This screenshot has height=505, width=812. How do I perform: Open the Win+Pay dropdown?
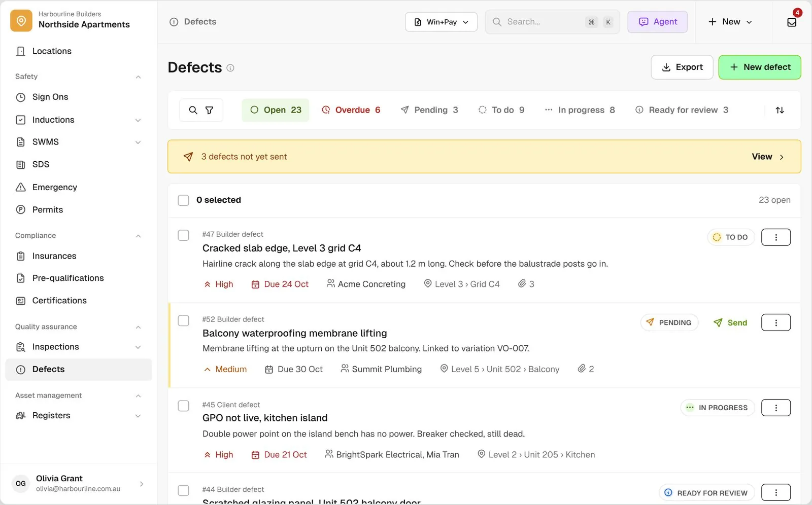click(x=441, y=22)
